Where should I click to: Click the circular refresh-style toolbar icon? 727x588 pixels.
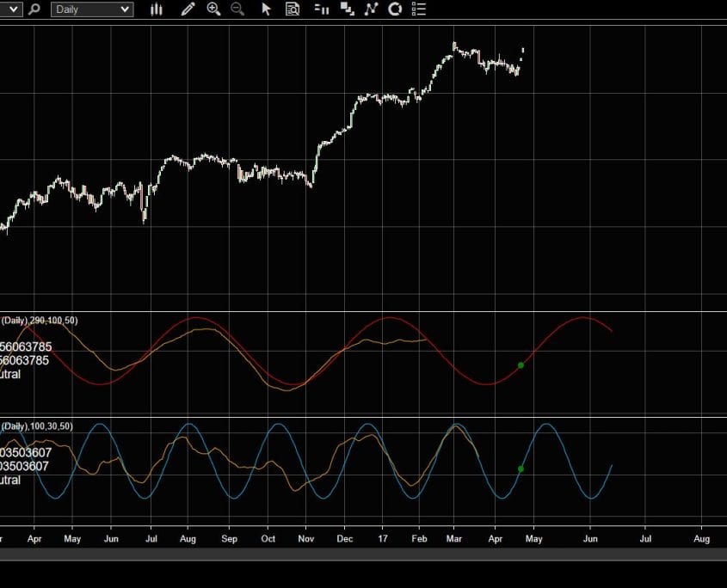click(395, 9)
